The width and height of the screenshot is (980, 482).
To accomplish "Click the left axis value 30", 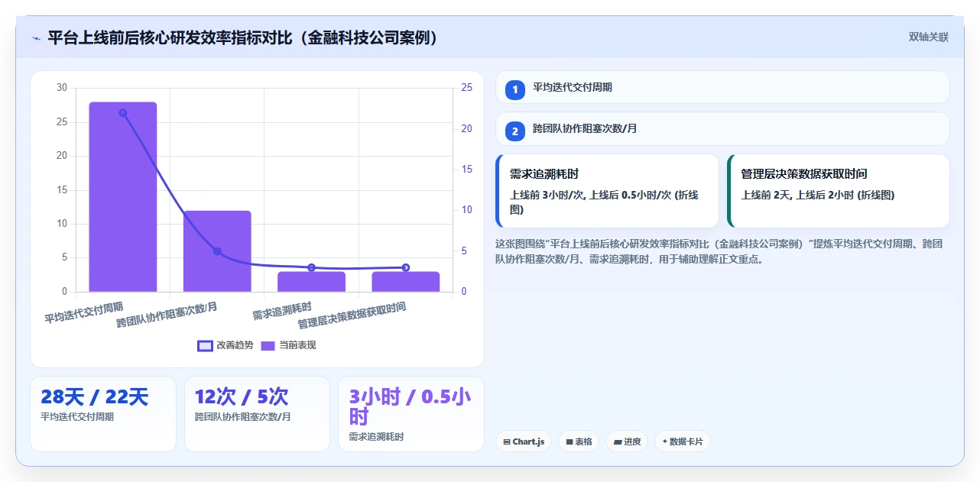I will (62, 88).
